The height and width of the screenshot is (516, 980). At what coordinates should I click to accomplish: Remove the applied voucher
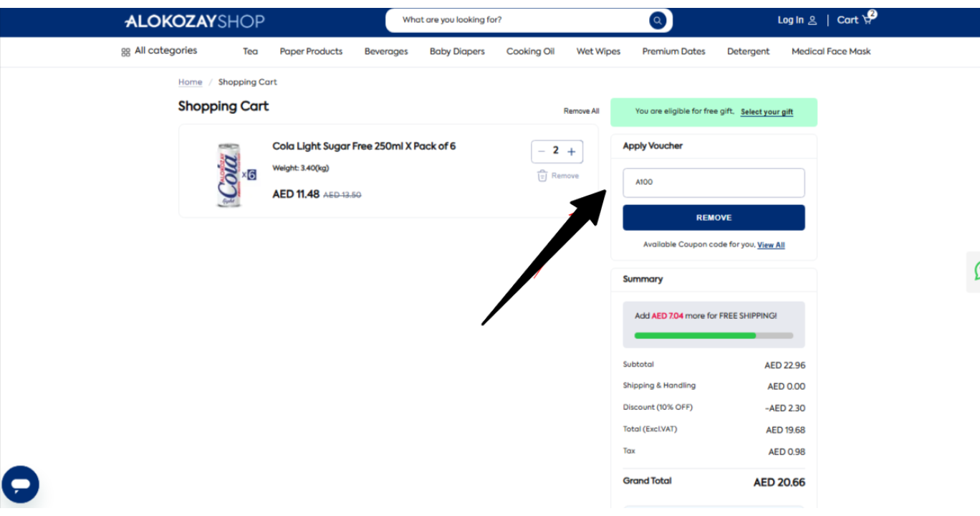tap(714, 218)
